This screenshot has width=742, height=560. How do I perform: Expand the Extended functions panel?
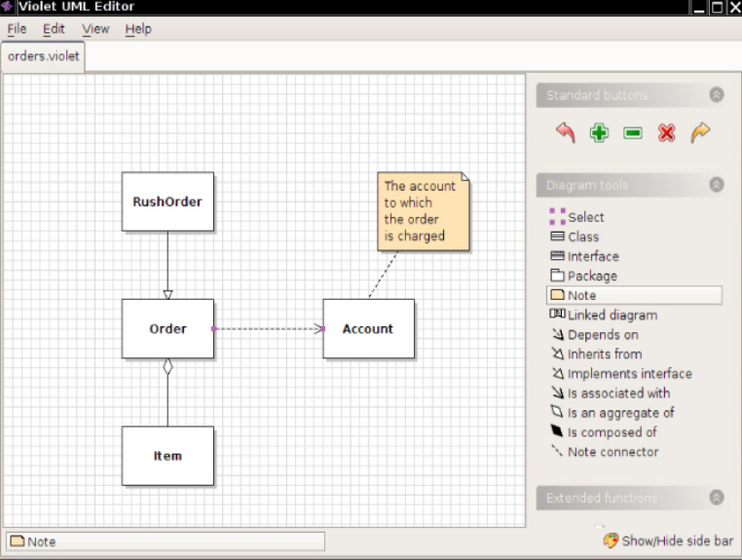click(x=717, y=498)
